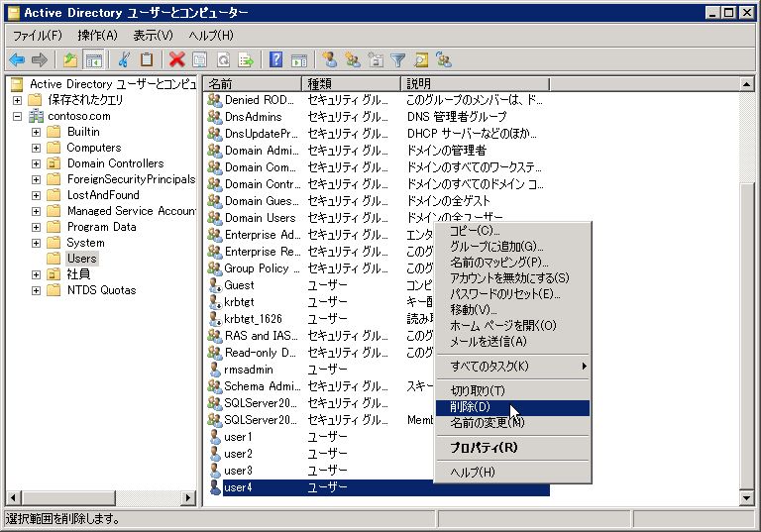
Task: Click the list pane scroll up arrow
Action: click(746, 84)
